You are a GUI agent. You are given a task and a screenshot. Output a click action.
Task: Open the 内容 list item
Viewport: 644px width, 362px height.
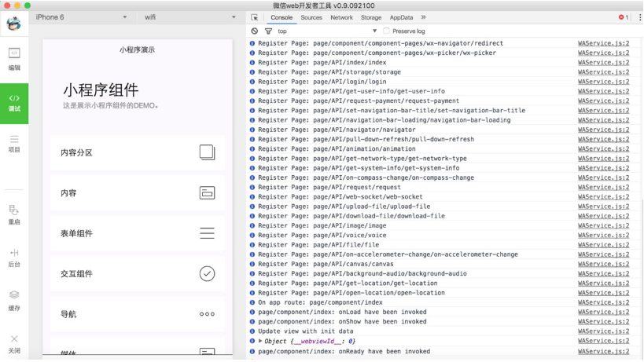pyautogui.click(x=138, y=192)
